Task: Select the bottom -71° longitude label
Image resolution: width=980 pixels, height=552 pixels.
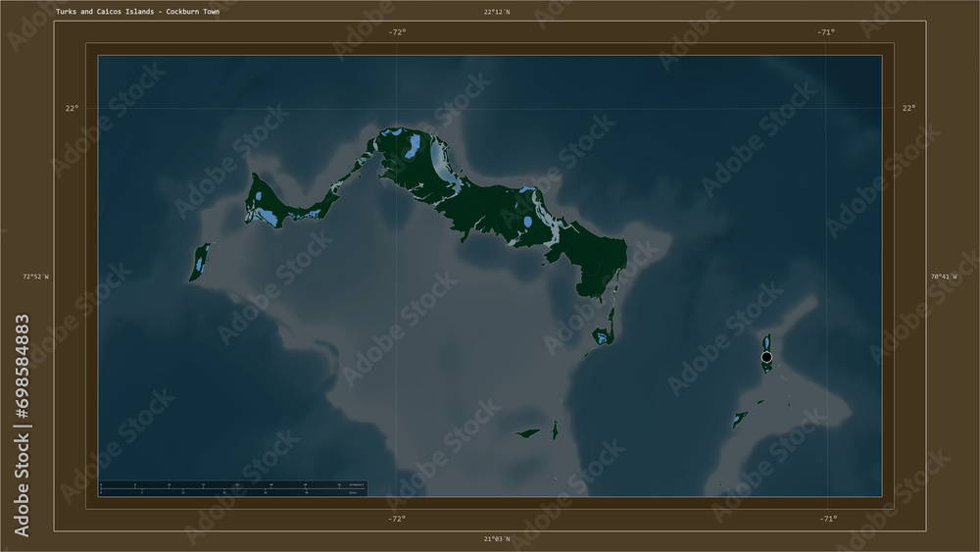Action: 828,519
